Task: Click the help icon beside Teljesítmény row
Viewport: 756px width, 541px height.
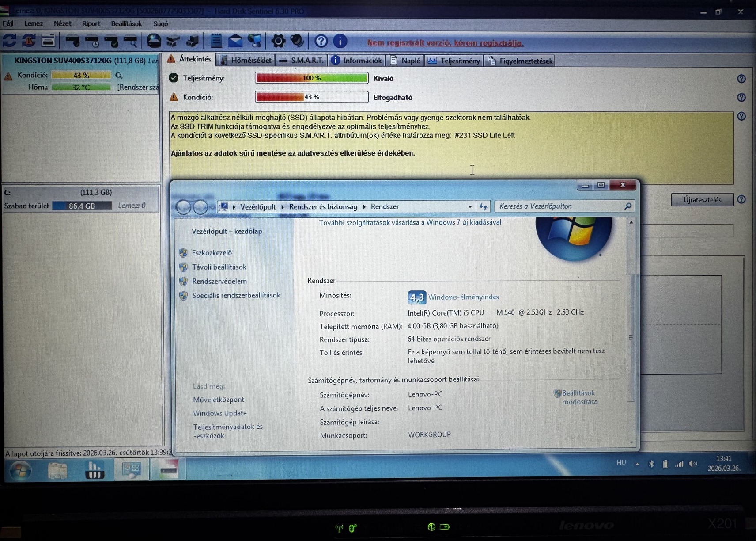Action: 741,79
